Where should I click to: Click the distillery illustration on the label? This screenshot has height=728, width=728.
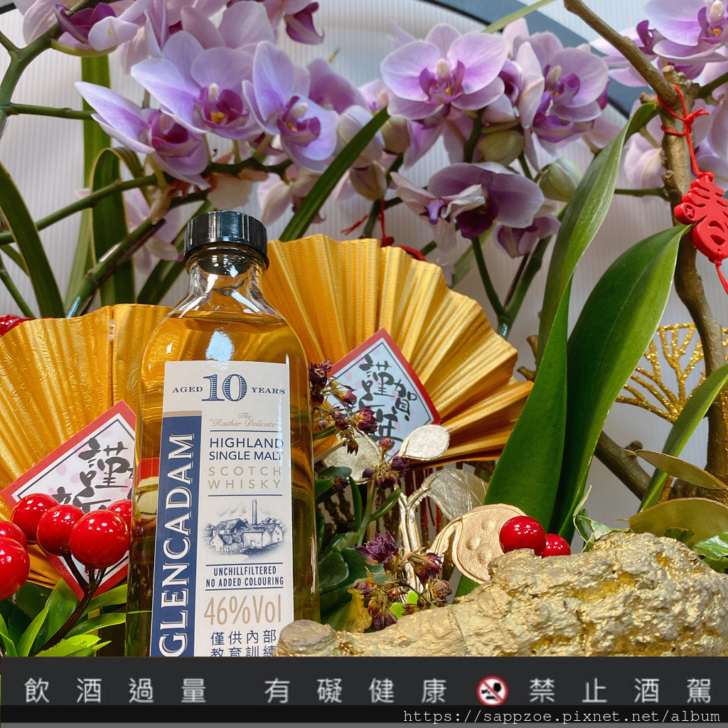(x=245, y=528)
